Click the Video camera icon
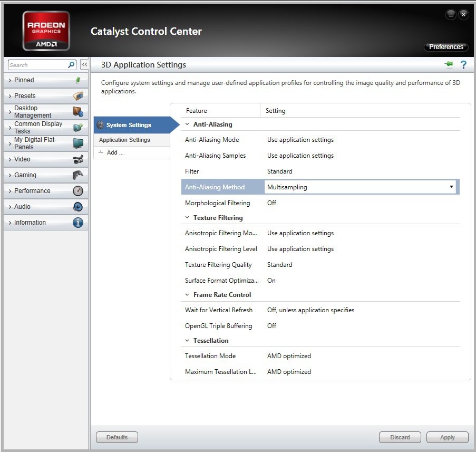The height and width of the screenshot is (452, 476). (x=78, y=159)
